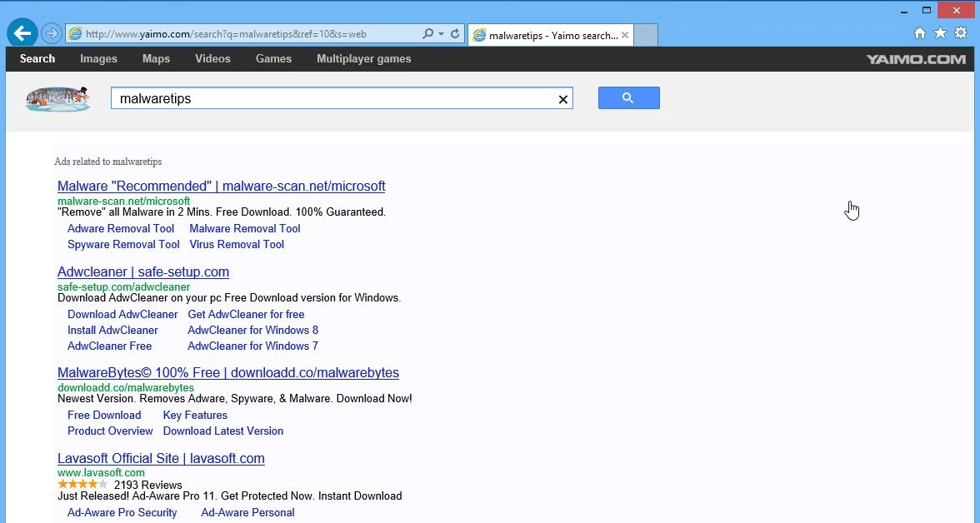This screenshot has height=523, width=980.
Task: Refresh the page with reload icon
Action: (x=455, y=34)
